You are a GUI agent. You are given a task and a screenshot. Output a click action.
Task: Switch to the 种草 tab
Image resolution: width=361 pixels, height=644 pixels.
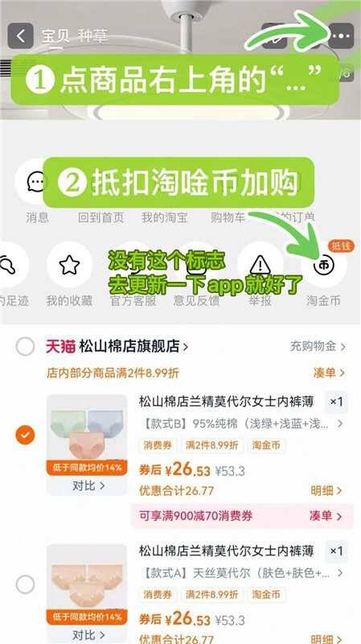92,36
